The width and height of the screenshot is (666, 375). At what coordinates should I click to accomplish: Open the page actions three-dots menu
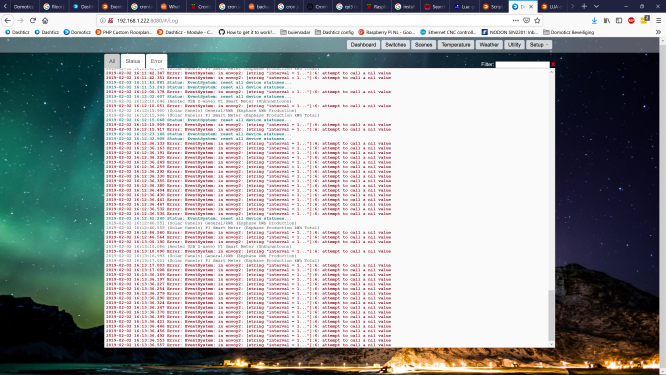[x=515, y=20]
